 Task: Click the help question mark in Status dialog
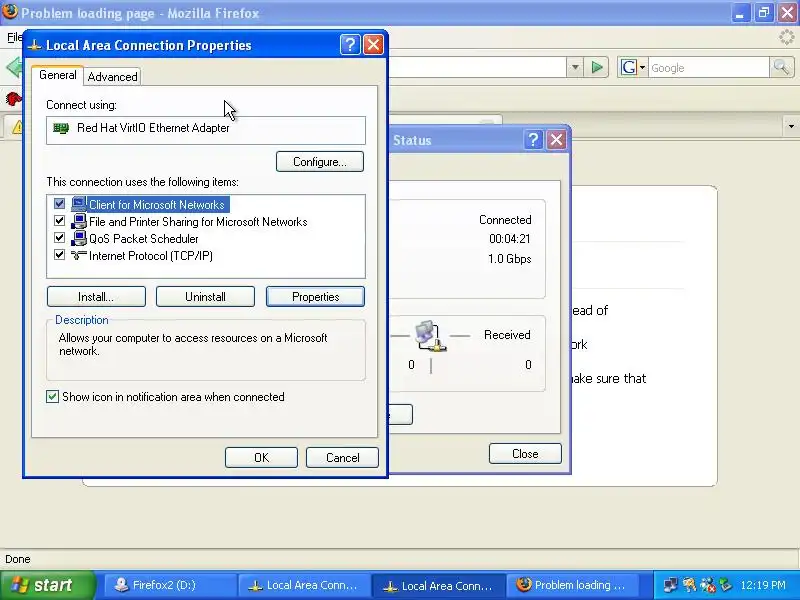533,139
